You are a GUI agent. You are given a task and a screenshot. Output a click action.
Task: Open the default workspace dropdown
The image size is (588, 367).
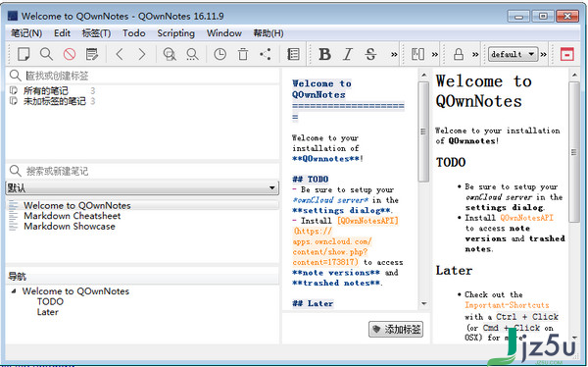pos(513,55)
